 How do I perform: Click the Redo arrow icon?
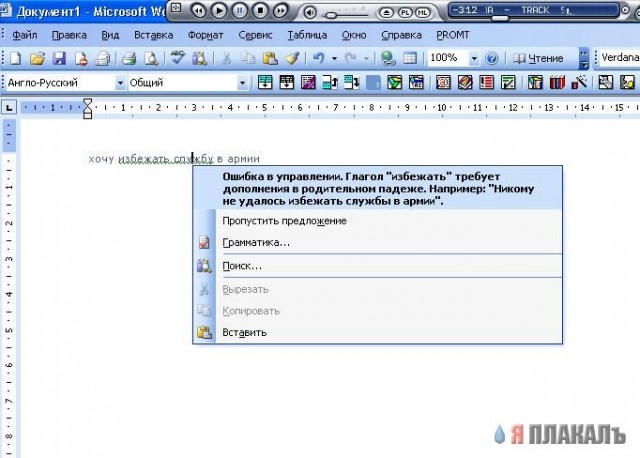351,58
